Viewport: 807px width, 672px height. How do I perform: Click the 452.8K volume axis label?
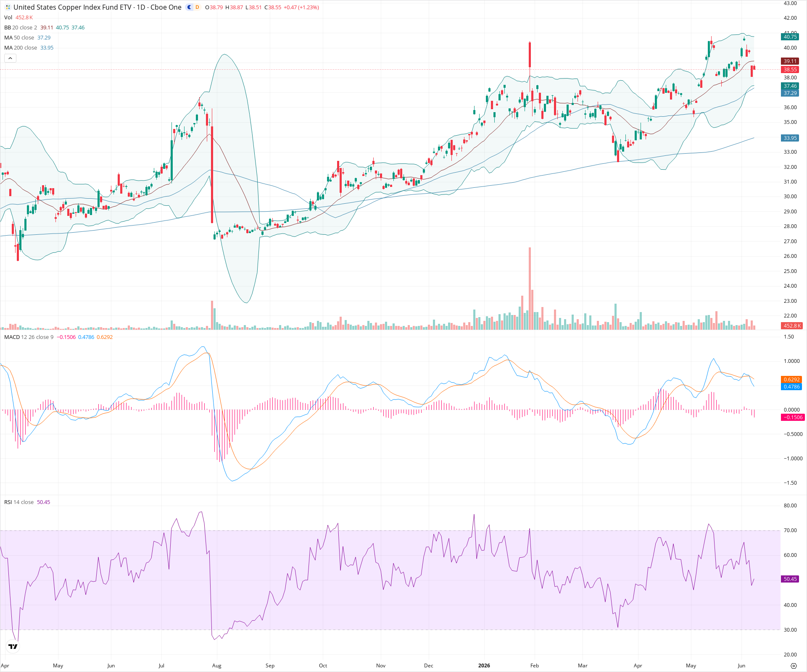point(792,325)
